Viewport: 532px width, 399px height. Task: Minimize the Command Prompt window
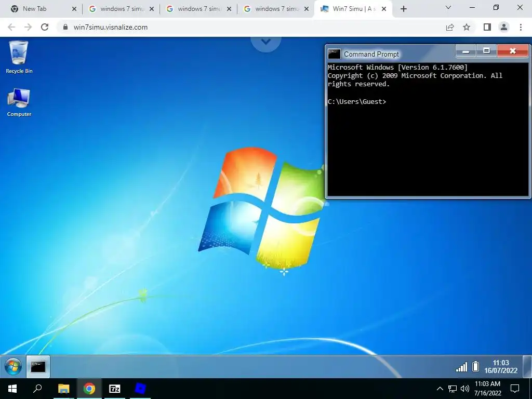tap(466, 51)
